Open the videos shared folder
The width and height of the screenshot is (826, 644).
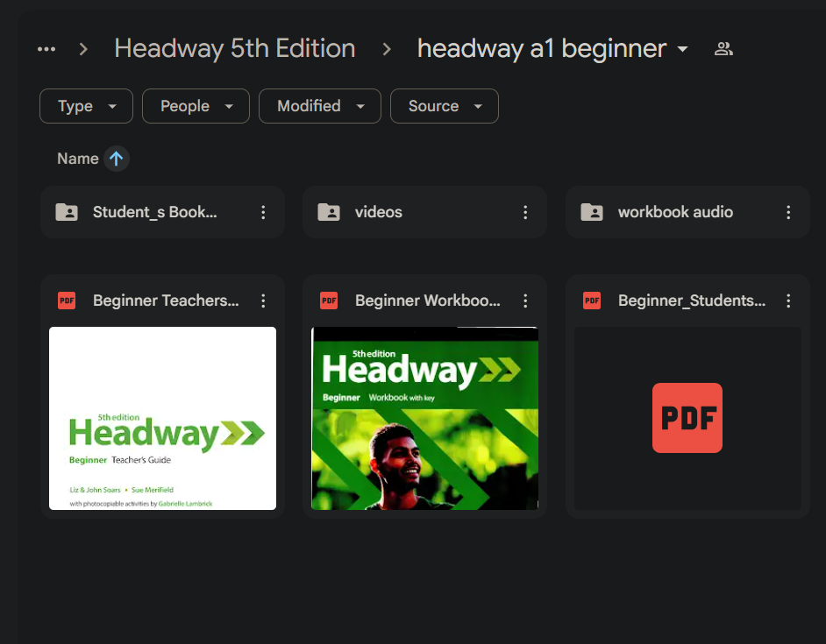[x=424, y=212]
